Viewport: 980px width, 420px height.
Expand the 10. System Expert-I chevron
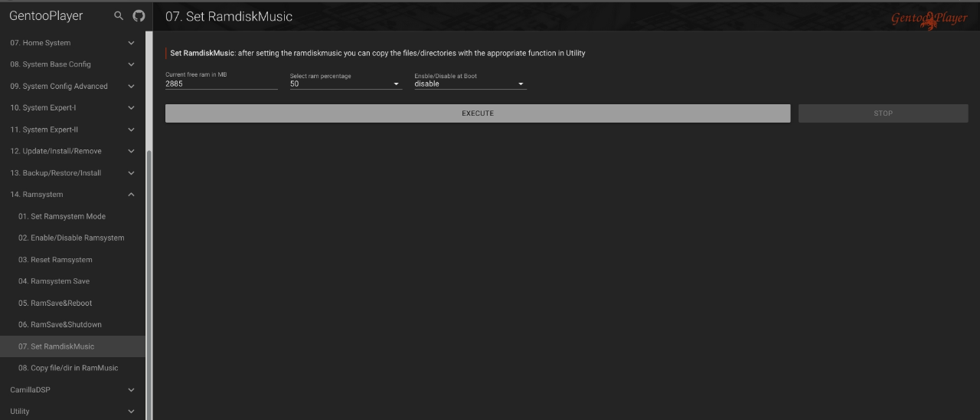pos(131,108)
